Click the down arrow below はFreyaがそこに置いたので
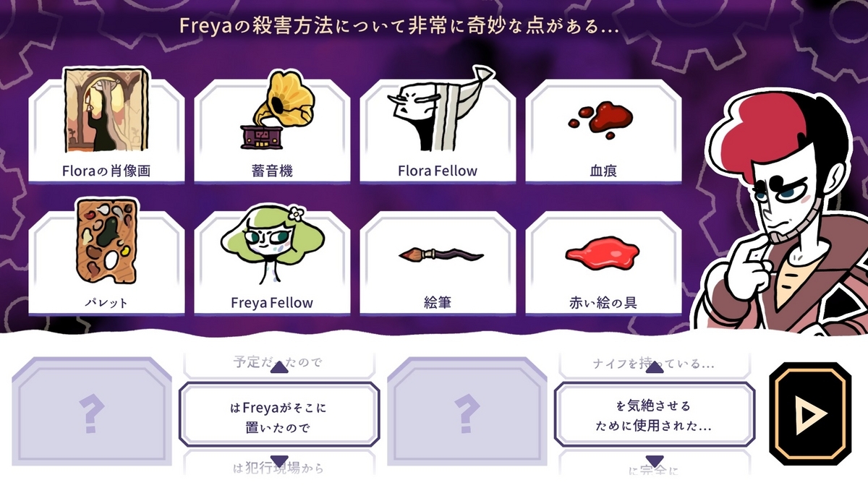Image resolution: width=868 pixels, height=488 pixels. [279, 461]
